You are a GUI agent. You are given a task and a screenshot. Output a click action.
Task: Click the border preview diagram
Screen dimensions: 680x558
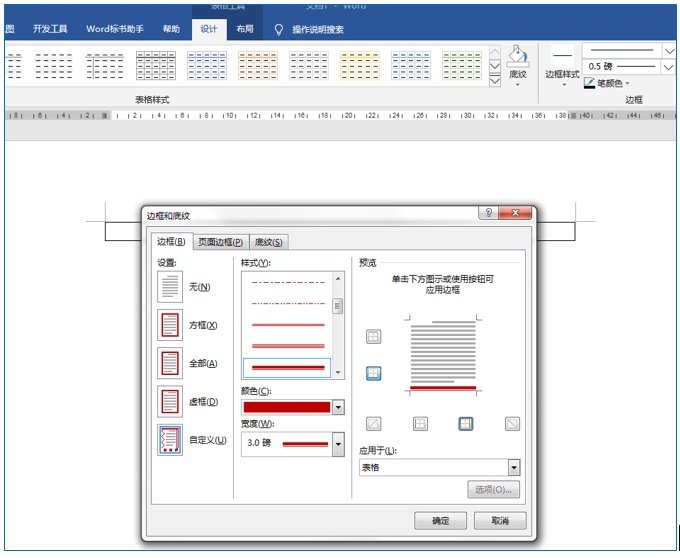pyautogui.click(x=443, y=356)
